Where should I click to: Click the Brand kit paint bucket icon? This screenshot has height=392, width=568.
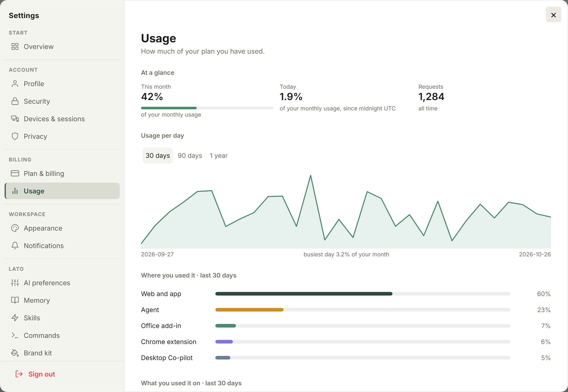tap(15, 353)
